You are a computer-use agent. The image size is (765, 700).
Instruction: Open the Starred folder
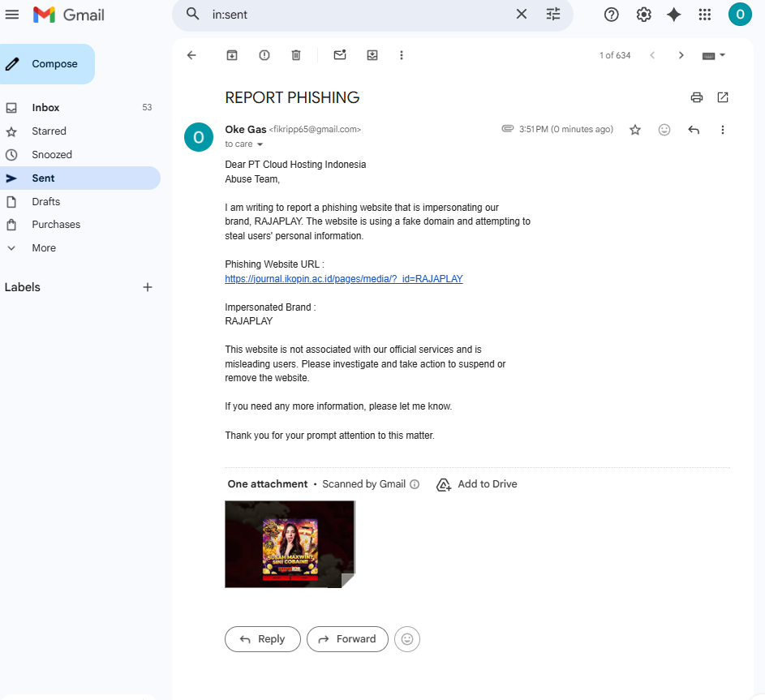pos(80,131)
